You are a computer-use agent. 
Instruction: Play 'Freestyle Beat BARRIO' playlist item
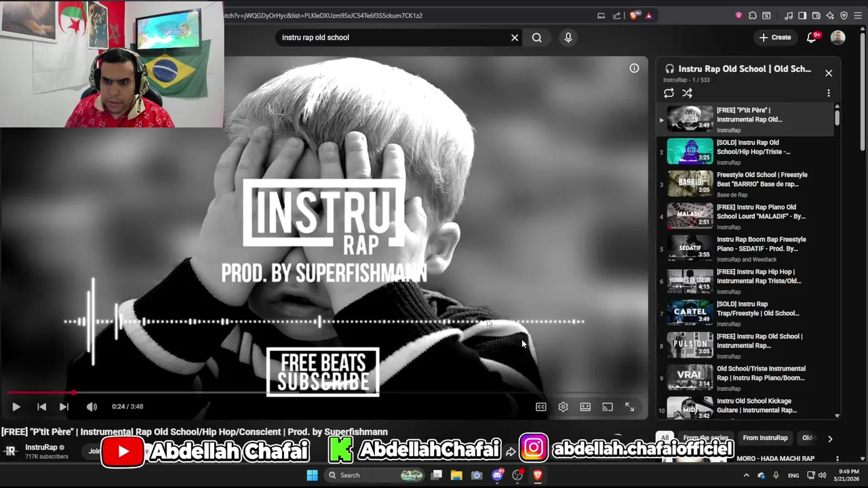[746, 184]
